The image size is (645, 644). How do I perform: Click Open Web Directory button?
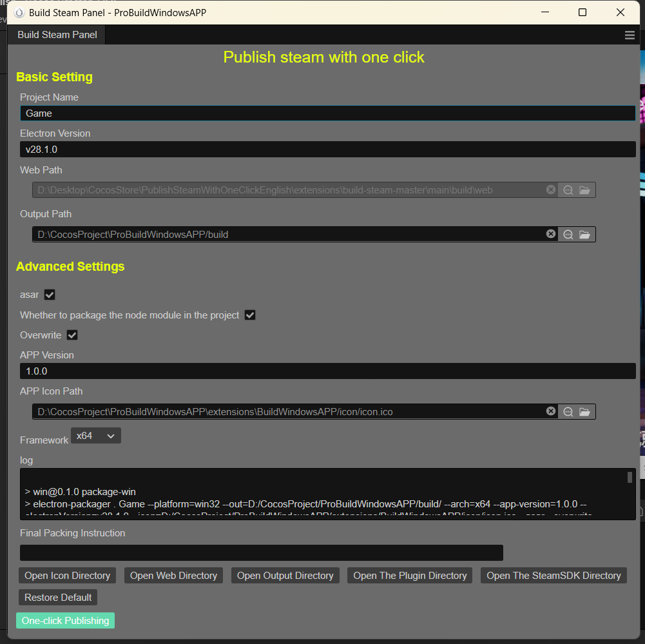(173, 575)
